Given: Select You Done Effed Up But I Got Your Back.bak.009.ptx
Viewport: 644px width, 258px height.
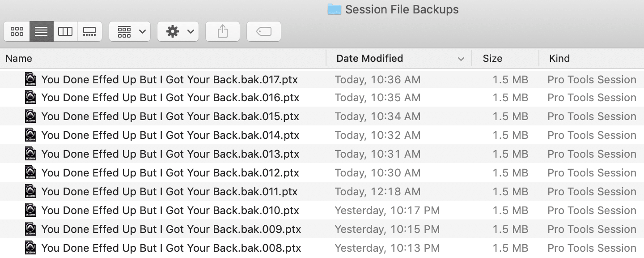Looking at the screenshot, I should 170,229.
